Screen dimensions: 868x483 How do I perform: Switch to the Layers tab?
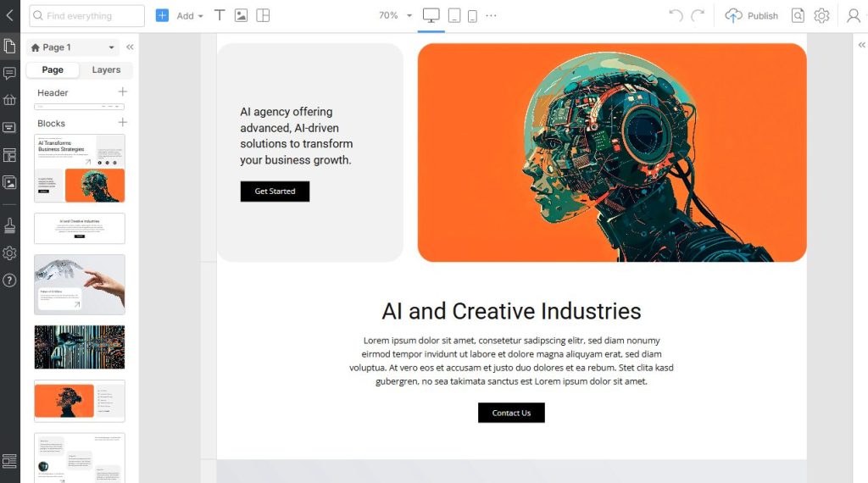106,70
